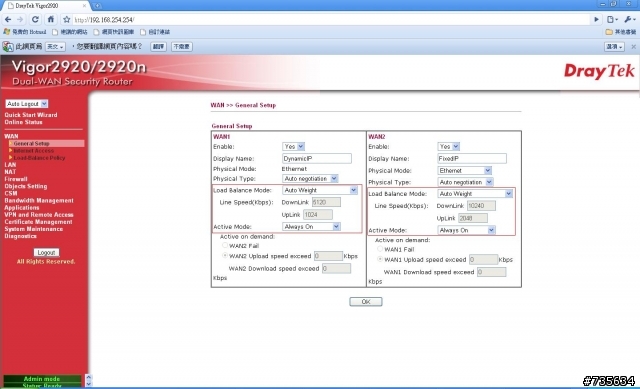This screenshot has width=640, height=389.
Task: Select the WAN1 Fail radio button
Action: click(x=380, y=249)
